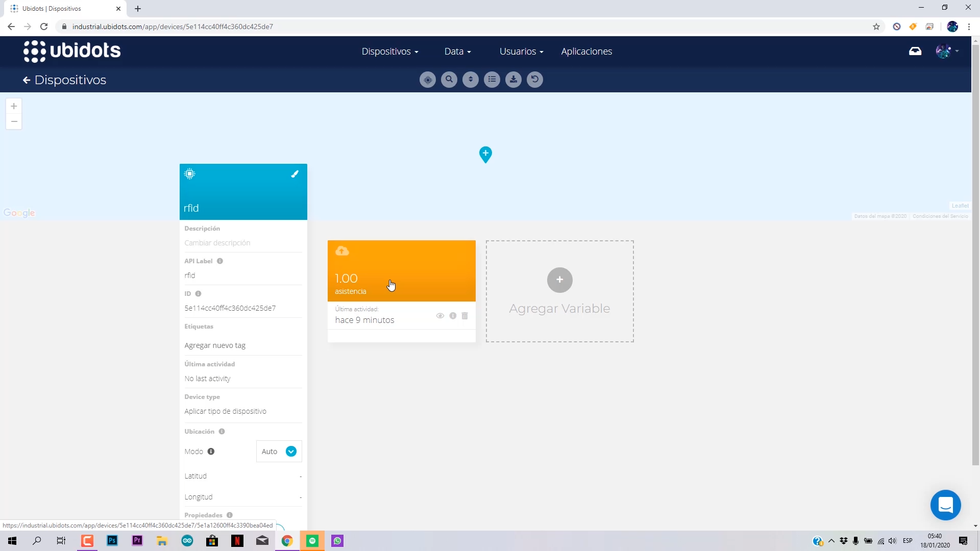Viewport: 980px width, 551px height.
Task: Click the refresh/reset icon in toolbar
Action: [x=536, y=80]
